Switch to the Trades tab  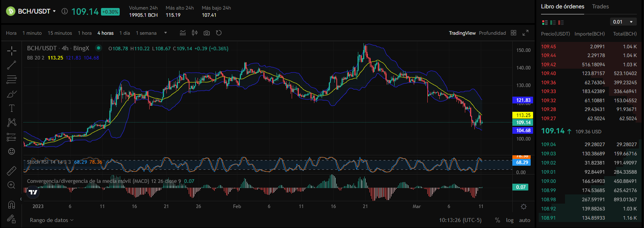(601, 6)
